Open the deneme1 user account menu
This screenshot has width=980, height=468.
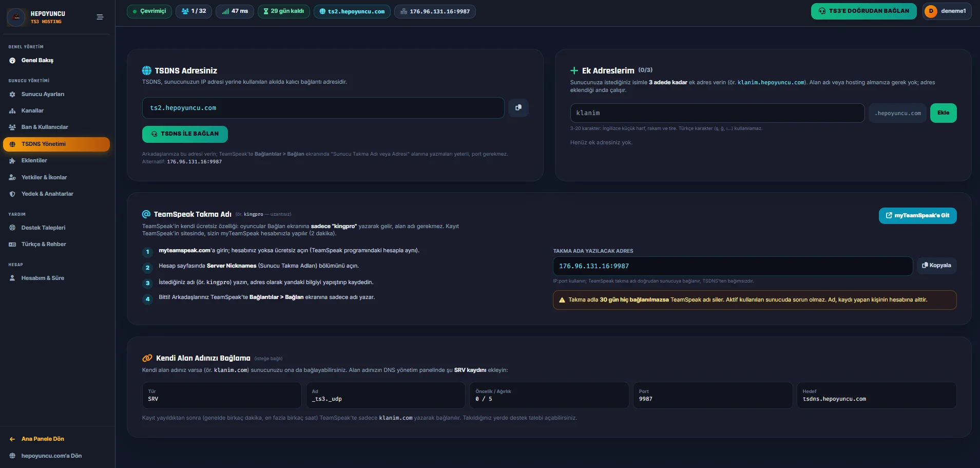[x=947, y=11]
